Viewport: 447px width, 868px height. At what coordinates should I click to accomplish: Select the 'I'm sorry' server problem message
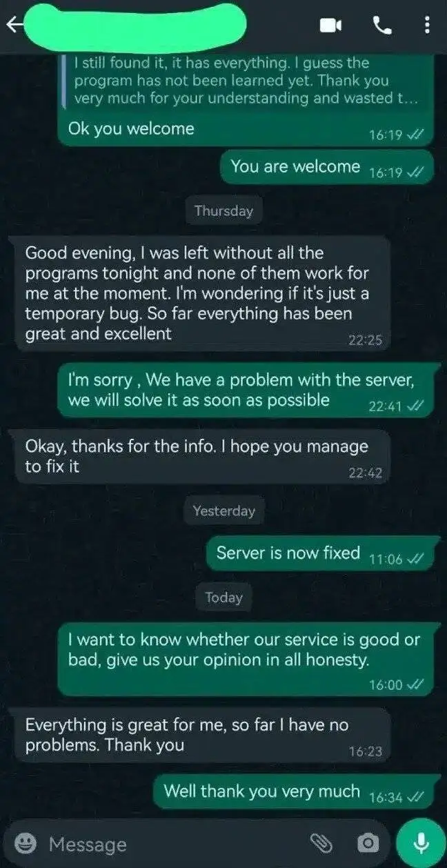pyautogui.click(x=247, y=390)
